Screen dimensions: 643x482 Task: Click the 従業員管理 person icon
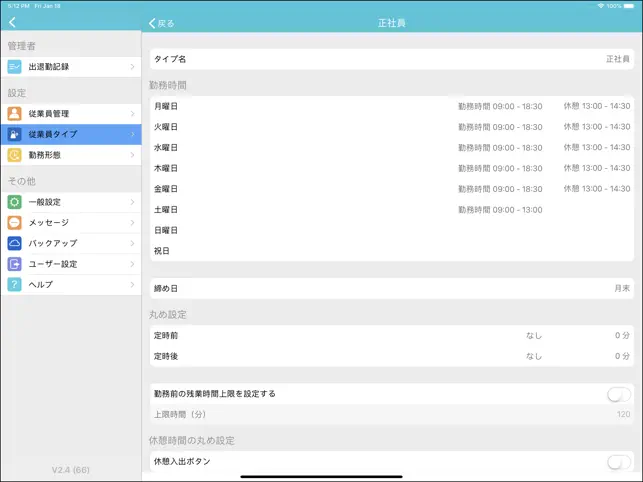[x=14, y=114]
